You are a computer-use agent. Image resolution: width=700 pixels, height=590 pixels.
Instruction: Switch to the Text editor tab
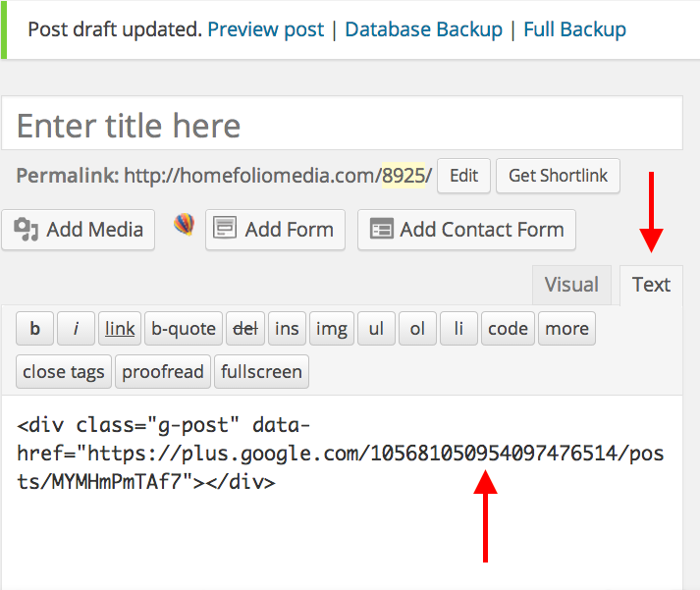651,285
